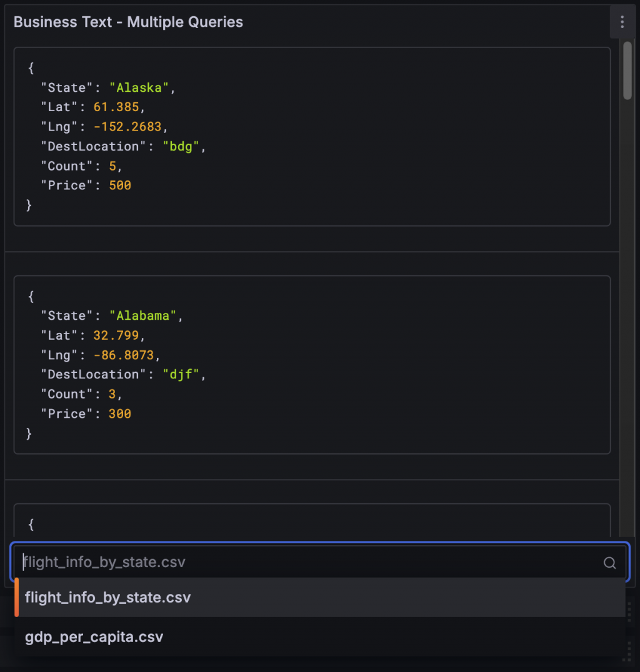Click the vertical scrollbar thumb
Screen dimensions: 640x672
coord(627,69)
